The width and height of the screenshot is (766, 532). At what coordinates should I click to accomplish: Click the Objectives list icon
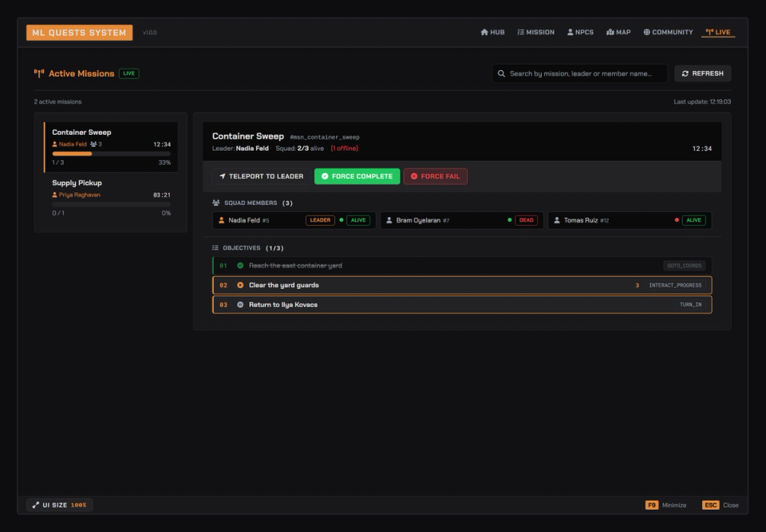[x=215, y=248]
